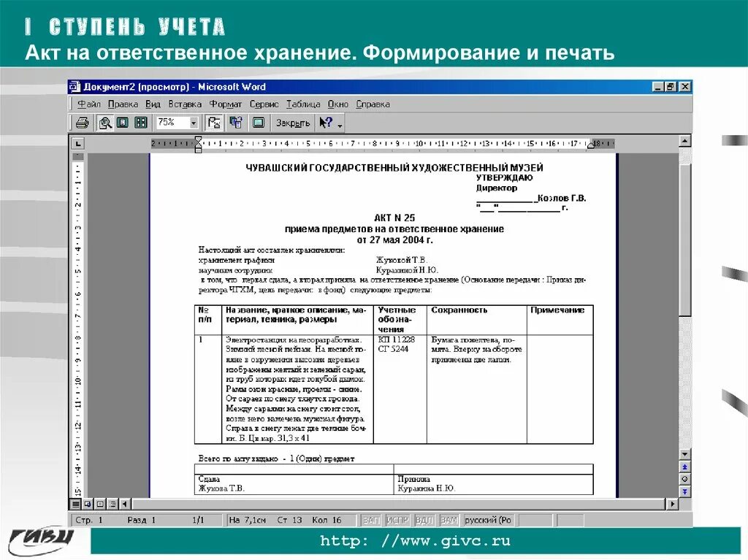The image size is (748, 560).
Task: Click the 75% zoom value field
Action: coord(172,123)
